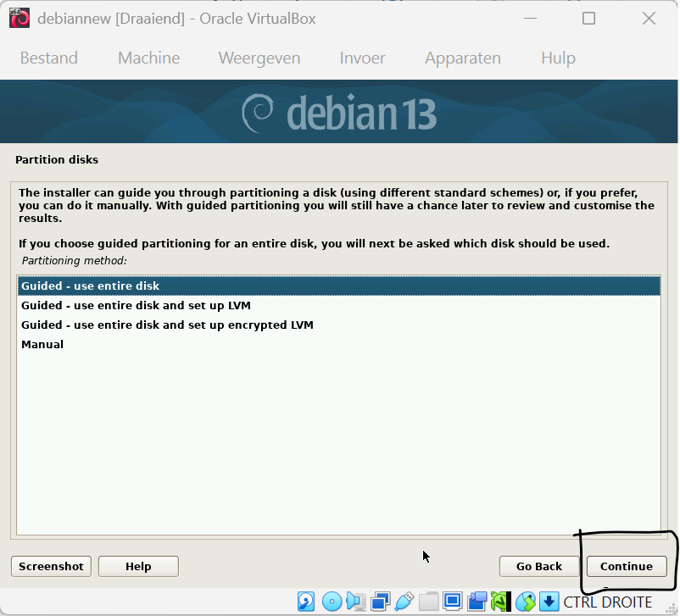Image resolution: width=680 pixels, height=616 pixels.
Task: Click the keyboard capture arrow icon
Action: tap(549, 602)
